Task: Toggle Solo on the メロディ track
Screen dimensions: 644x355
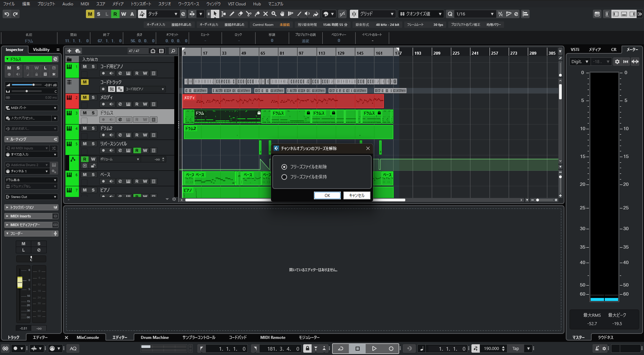Action: pyautogui.click(x=93, y=98)
